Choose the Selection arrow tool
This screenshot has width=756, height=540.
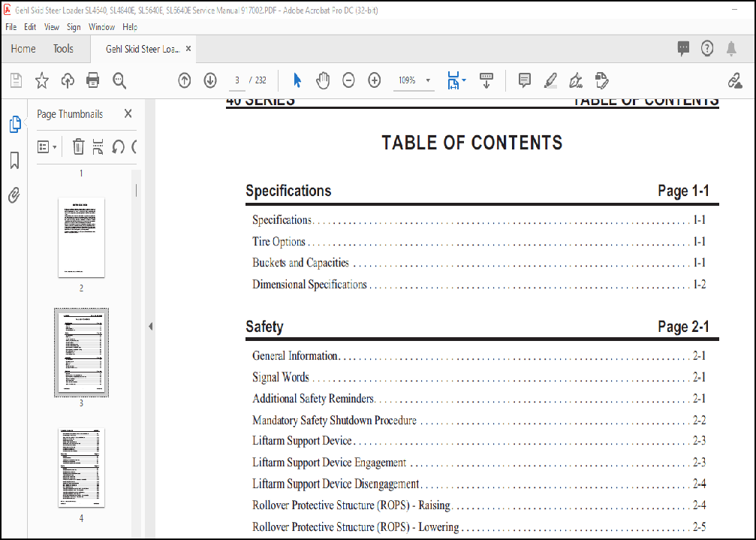pos(297,80)
